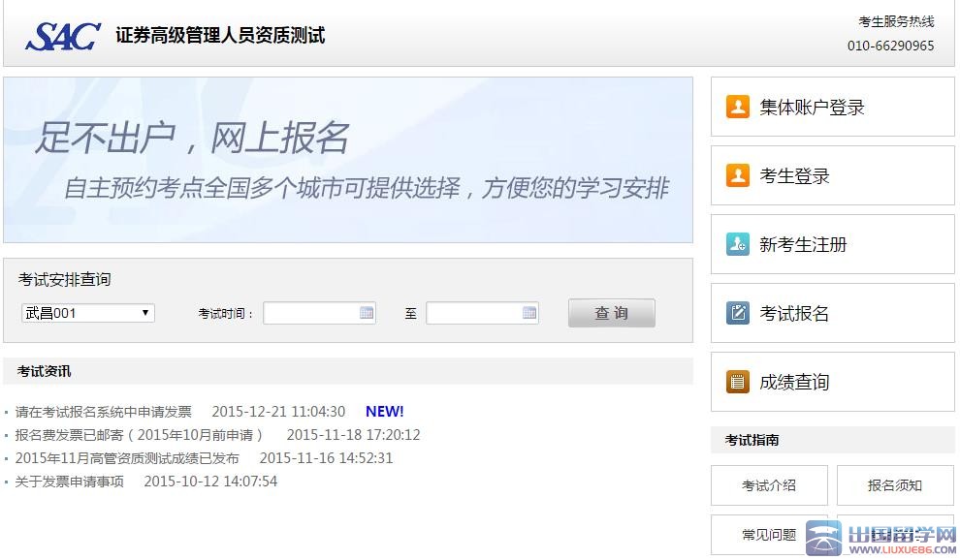The width and height of the screenshot is (960, 560).
Task: Click the 新考生注册 registration icon
Action: [738, 244]
